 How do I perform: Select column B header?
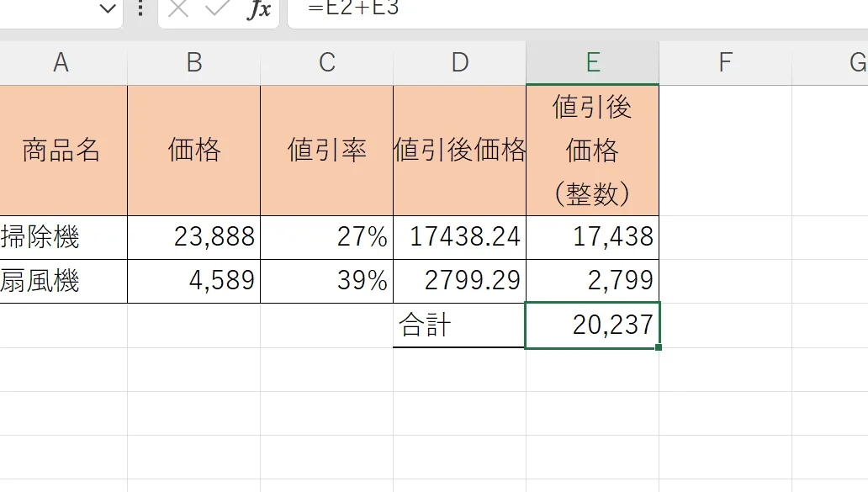(194, 63)
